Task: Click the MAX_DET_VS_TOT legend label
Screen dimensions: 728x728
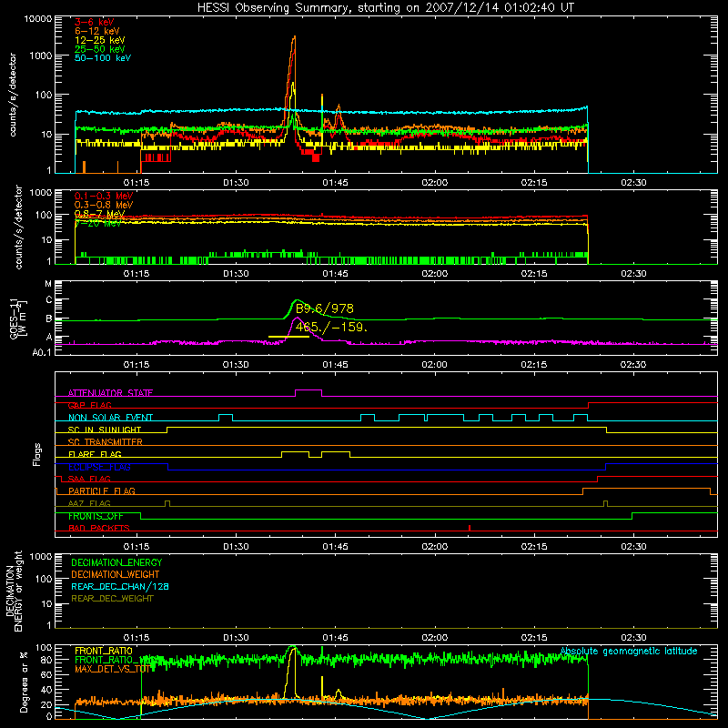Action: pyautogui.click(x=113, y=669)
